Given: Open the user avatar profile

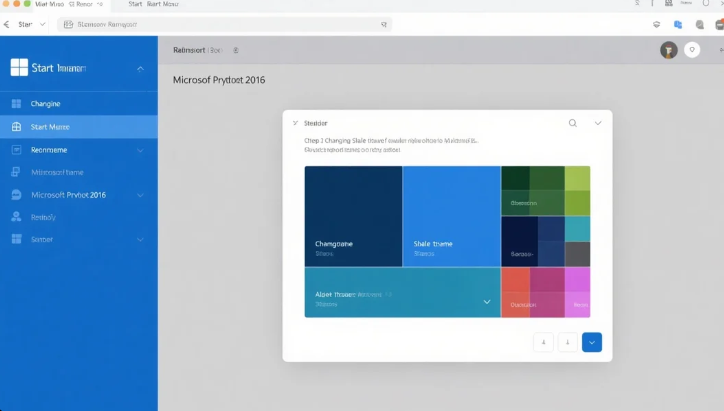Looking at the screenshot, I should point(669,50).
